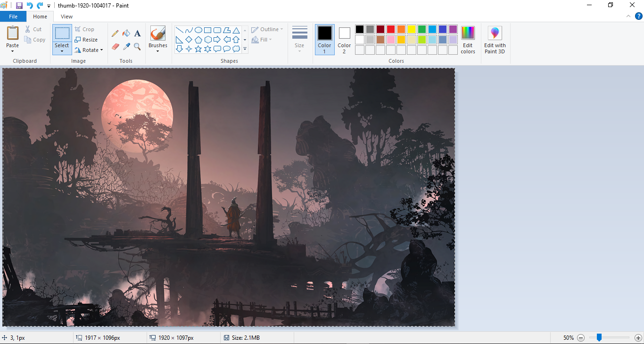Open the File menu
The image size is (644, 344).
coord(13,17)
